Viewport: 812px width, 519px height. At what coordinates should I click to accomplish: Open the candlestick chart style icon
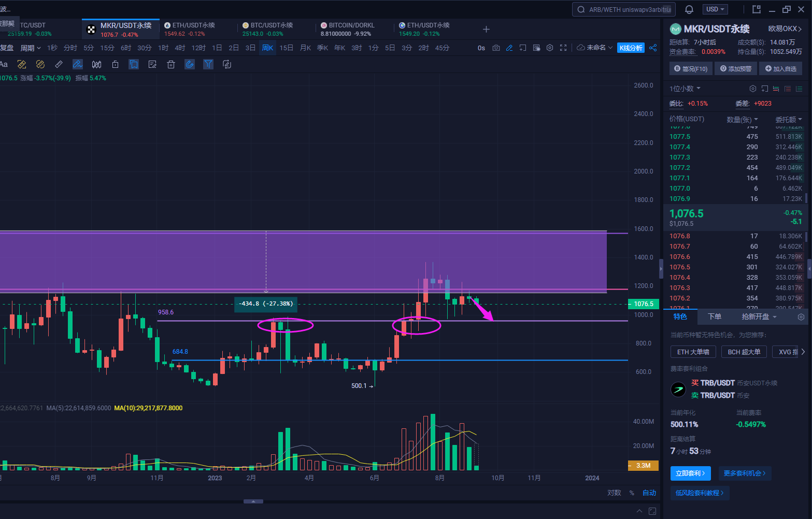(x=96, y=64)
